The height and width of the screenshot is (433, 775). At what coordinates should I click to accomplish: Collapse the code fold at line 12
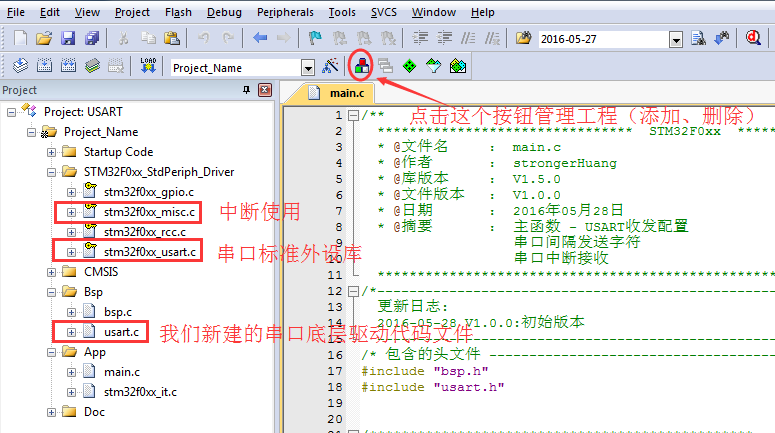(353, 292)
